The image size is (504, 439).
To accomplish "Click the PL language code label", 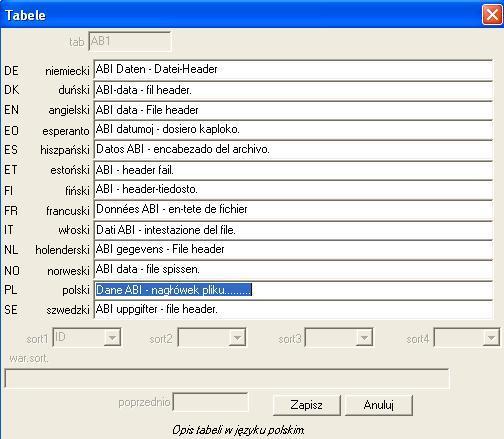I will tap(11, 290).
